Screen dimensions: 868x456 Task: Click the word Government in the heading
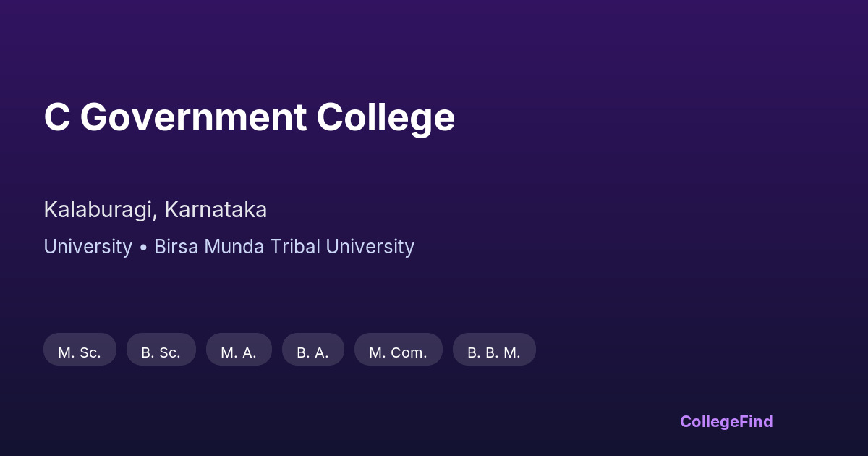(193, 117)
